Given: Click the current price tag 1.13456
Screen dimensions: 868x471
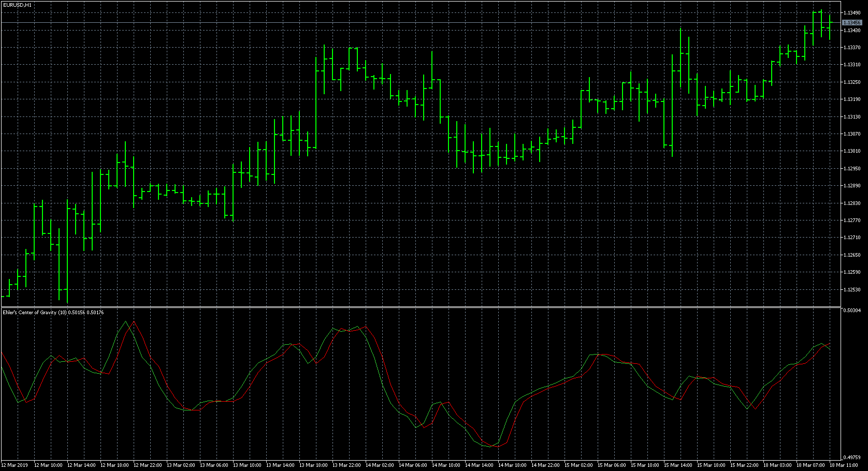Looking at the screenshot, I should point(851,23).
